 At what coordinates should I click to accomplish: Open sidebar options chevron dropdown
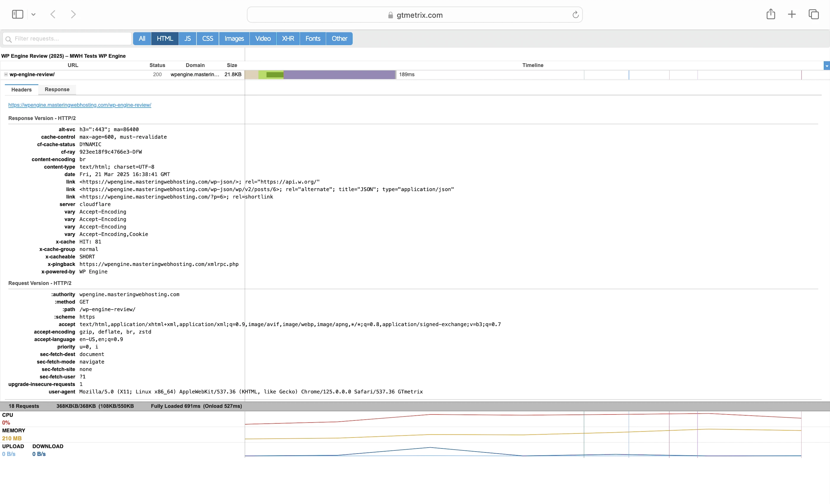[33, 14]
